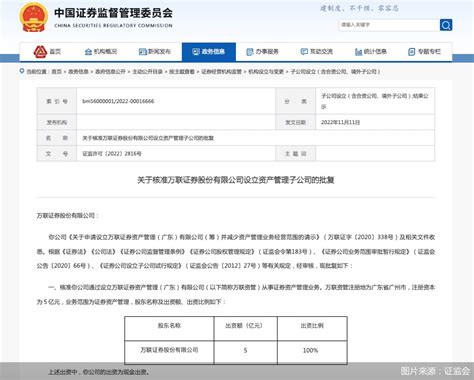
Task: Click the bar chart icon for 统计信息
Action: coord(358,52)
